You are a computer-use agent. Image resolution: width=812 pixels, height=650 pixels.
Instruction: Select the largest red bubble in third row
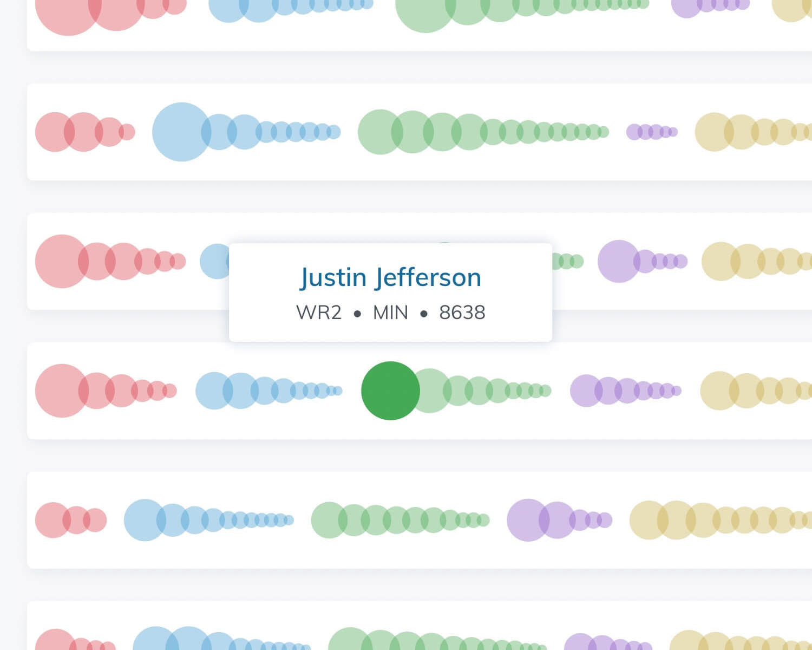coord(62,261)
